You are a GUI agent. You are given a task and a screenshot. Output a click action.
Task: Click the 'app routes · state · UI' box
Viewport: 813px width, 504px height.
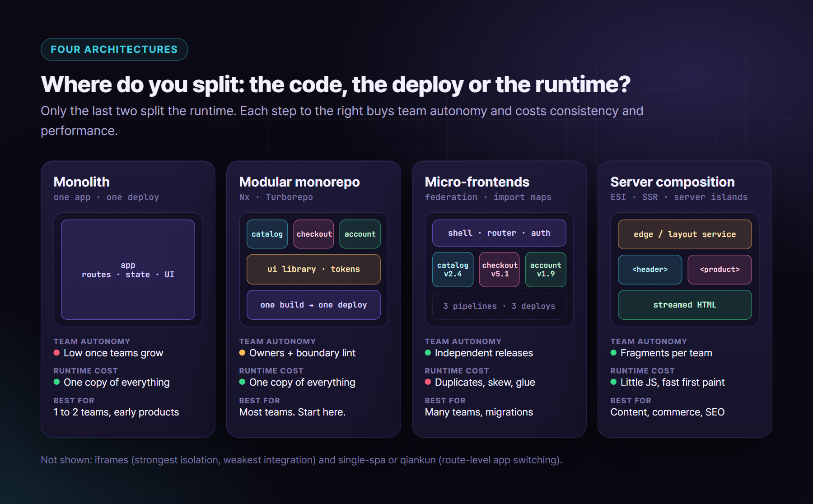point(128,270)
